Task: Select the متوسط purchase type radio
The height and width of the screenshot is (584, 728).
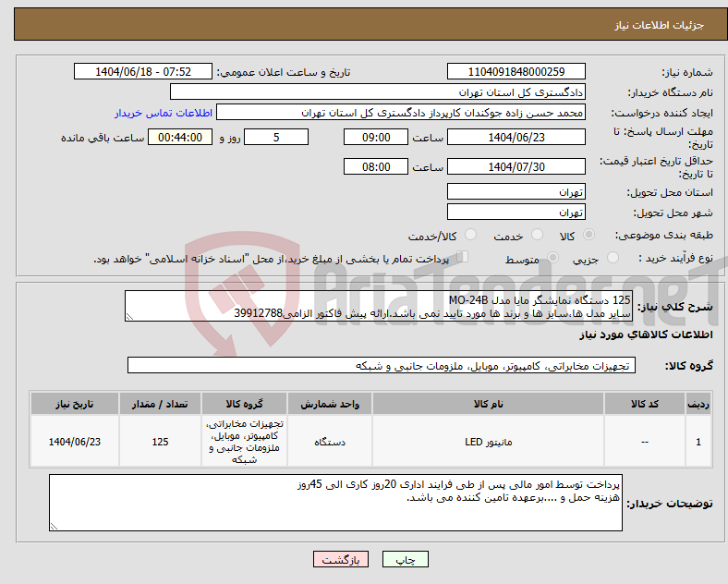Action: tap(552, 257)
